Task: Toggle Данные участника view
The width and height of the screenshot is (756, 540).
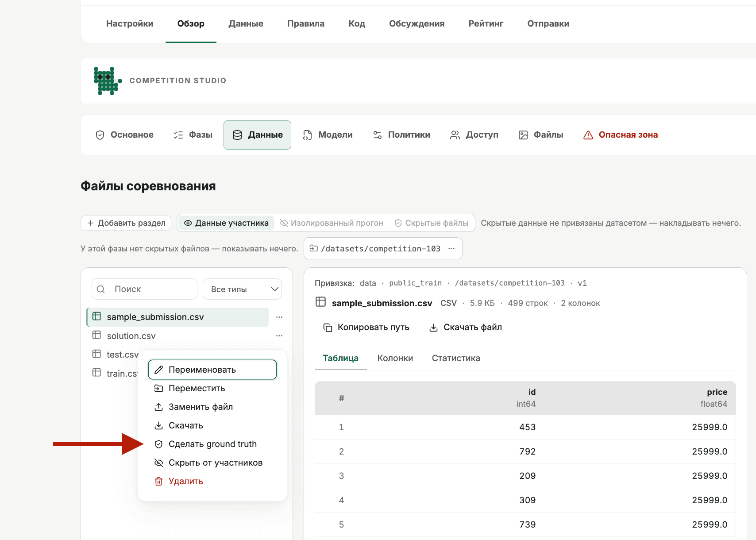Action: coord(226,223)
